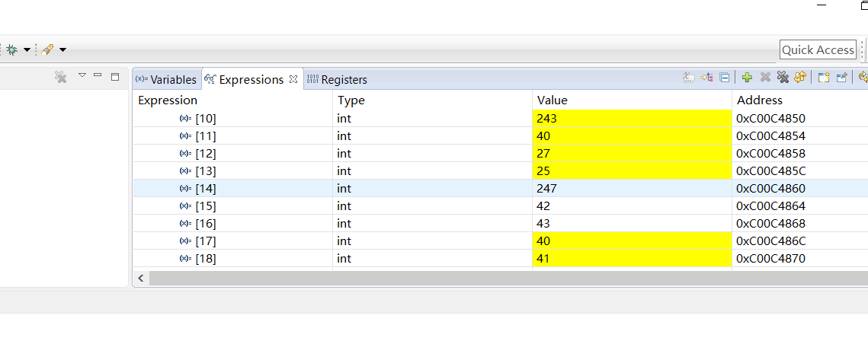Image resolution: width=868 pixels, height=360 pixels.
Task: Toggle Show Logical Structure icon
Action: pos(706,78)
